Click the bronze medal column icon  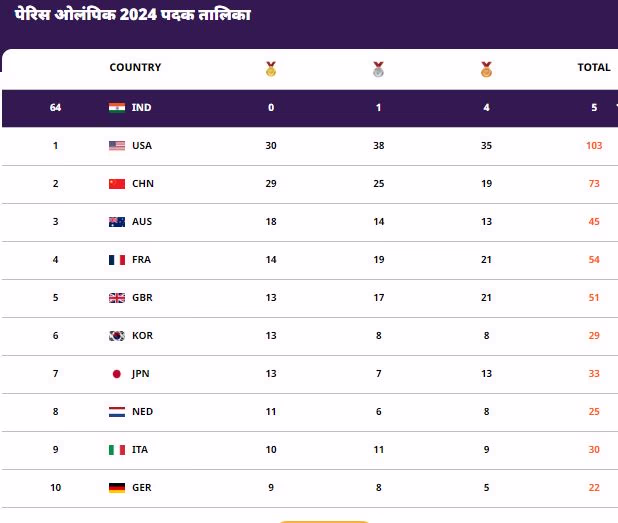[486, 69]
